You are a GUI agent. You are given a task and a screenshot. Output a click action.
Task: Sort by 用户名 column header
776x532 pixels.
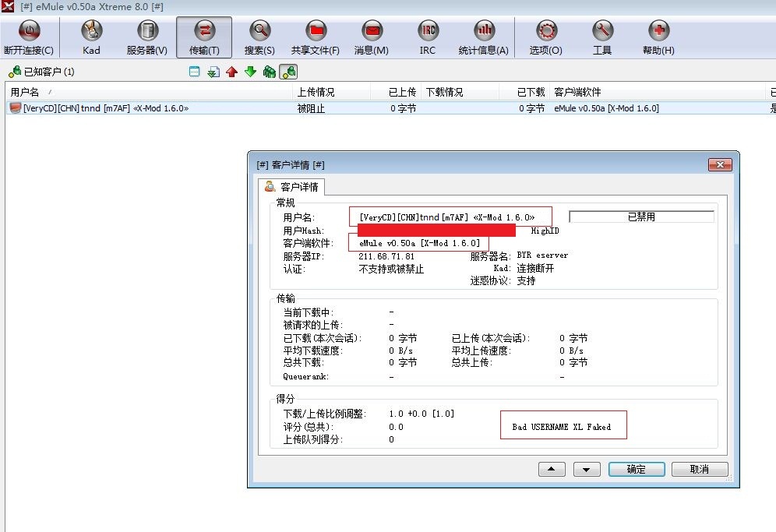tap(149, 92)
